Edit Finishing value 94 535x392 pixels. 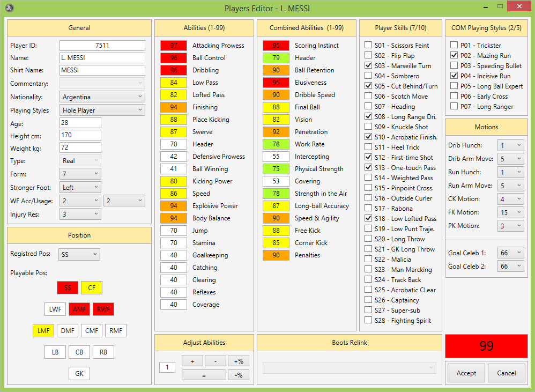174,107
